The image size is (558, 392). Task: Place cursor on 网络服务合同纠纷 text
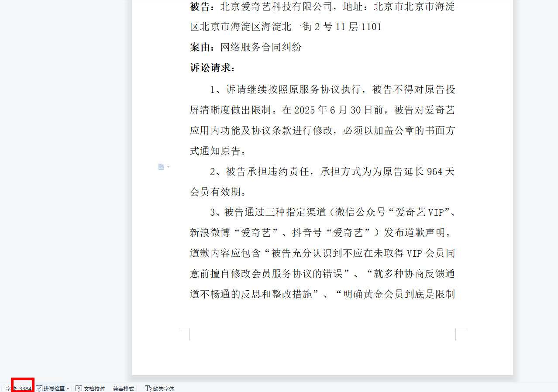(x=261, y=47)
